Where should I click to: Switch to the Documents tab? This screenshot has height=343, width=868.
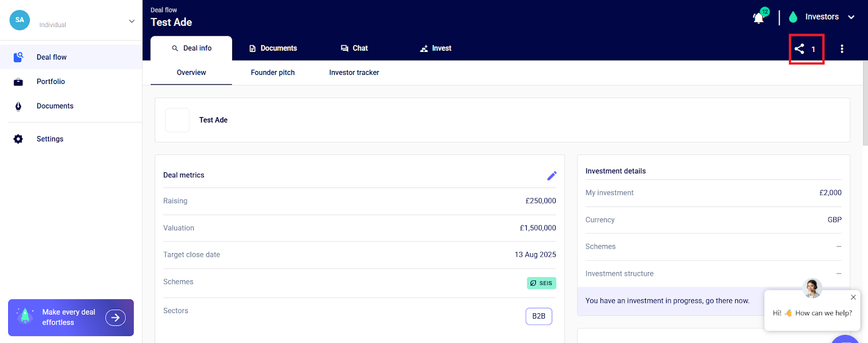coord(273,48)
